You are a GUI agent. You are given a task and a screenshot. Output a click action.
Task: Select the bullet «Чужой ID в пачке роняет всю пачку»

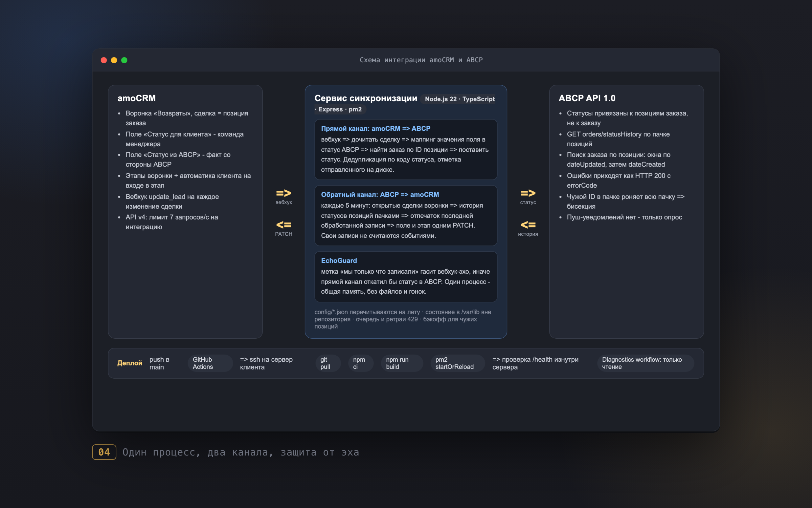click(626, 202)
